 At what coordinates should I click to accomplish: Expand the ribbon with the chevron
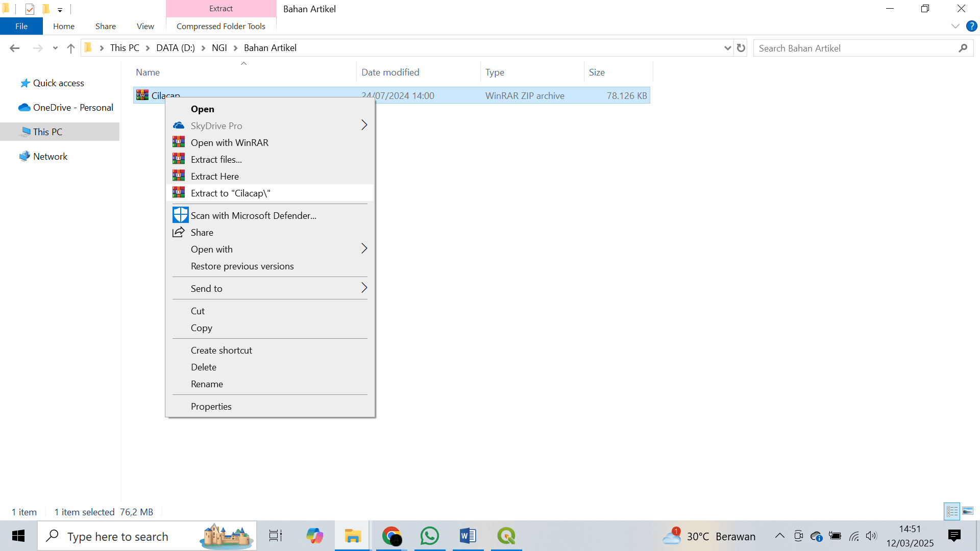point(955,26)
